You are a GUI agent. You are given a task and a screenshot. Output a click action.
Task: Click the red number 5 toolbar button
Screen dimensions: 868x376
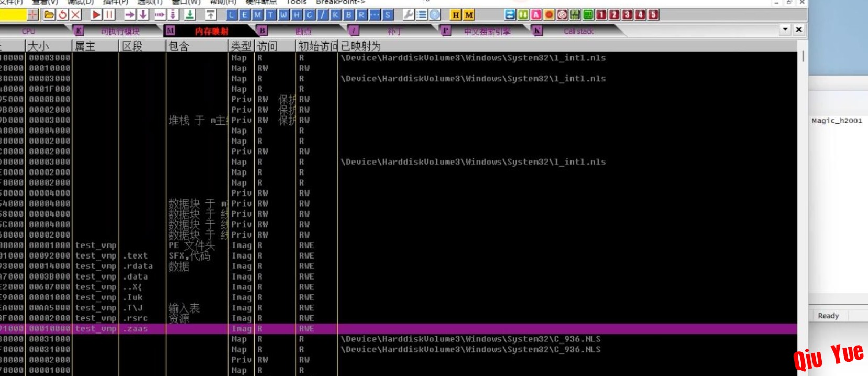[653, 15]
